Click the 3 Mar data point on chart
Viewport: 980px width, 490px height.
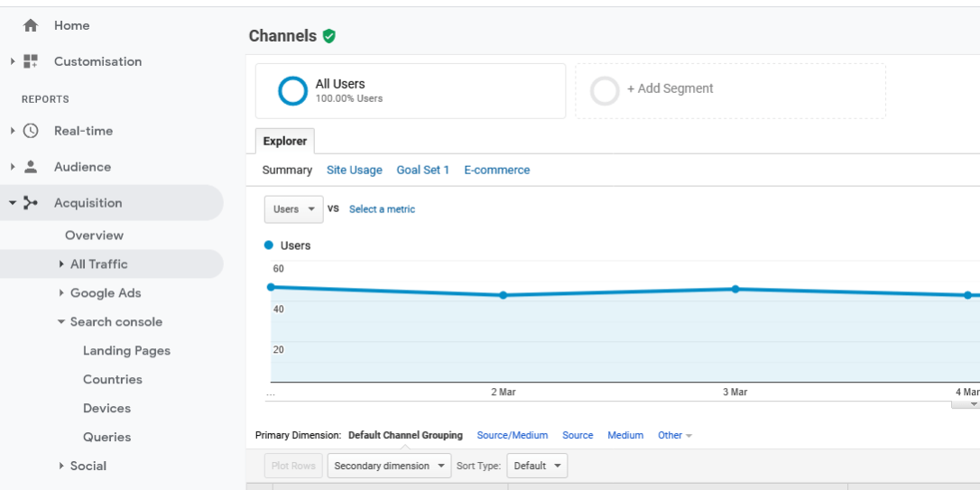click(735, 290)
